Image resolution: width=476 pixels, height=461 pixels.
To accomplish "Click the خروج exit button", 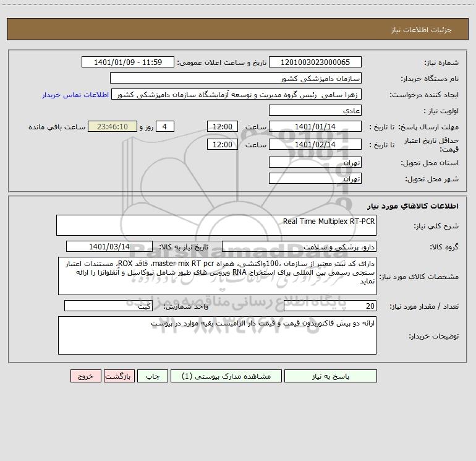I will click(85, 376).
